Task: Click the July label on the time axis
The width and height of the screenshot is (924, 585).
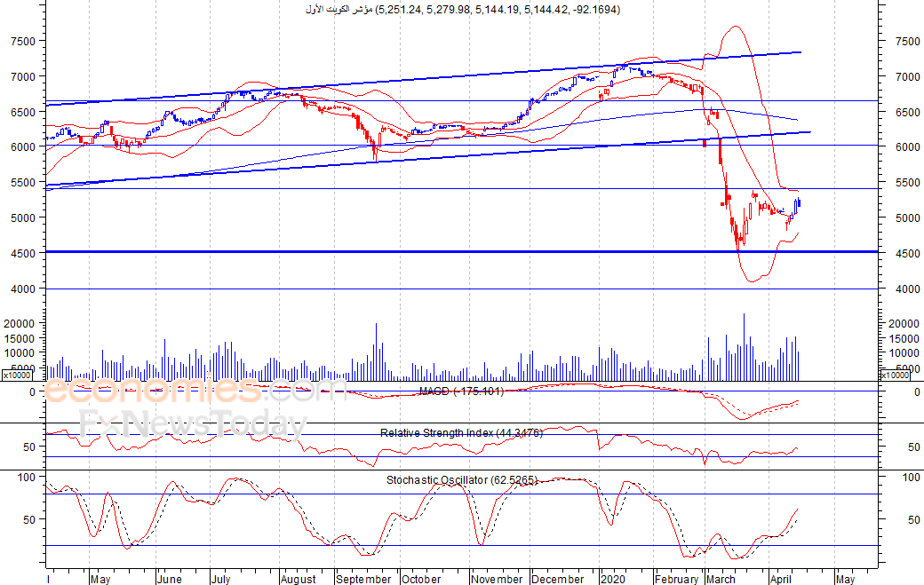Action: [221, 579]
